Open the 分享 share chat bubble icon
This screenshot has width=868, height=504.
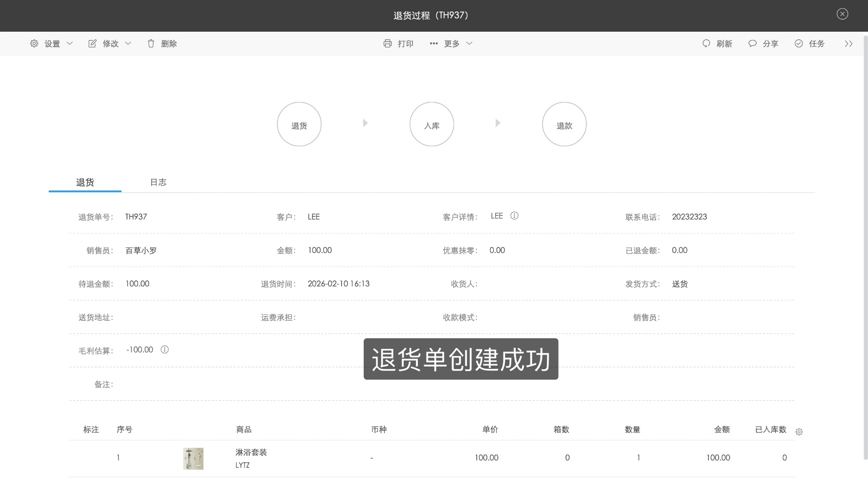(752, 43)
